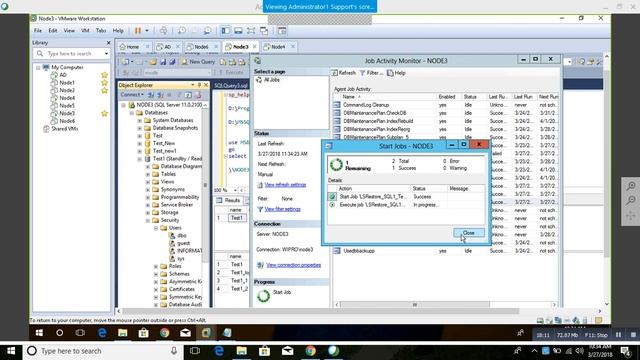640x360 pixels.
Task: Open Filter in Job Activity Monitor toolbar
Action: [371, 73]
